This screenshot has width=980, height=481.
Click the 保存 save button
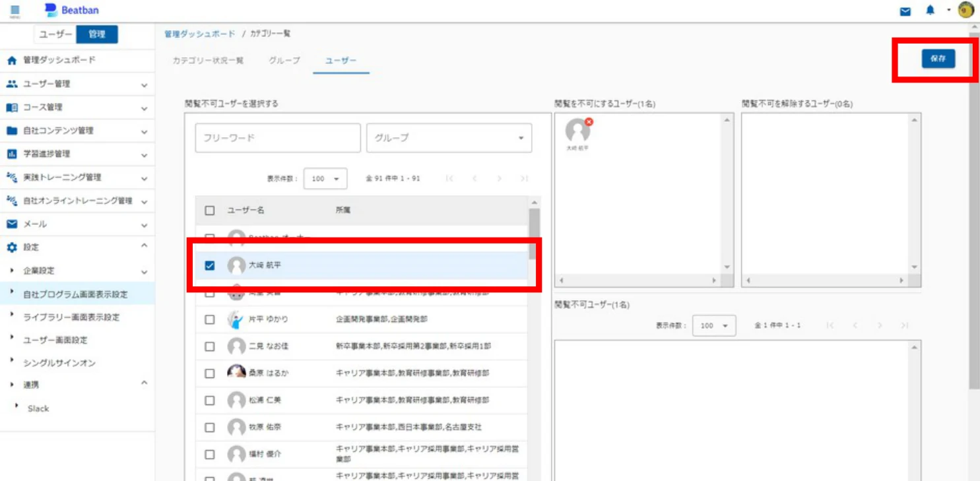(938, 59)
